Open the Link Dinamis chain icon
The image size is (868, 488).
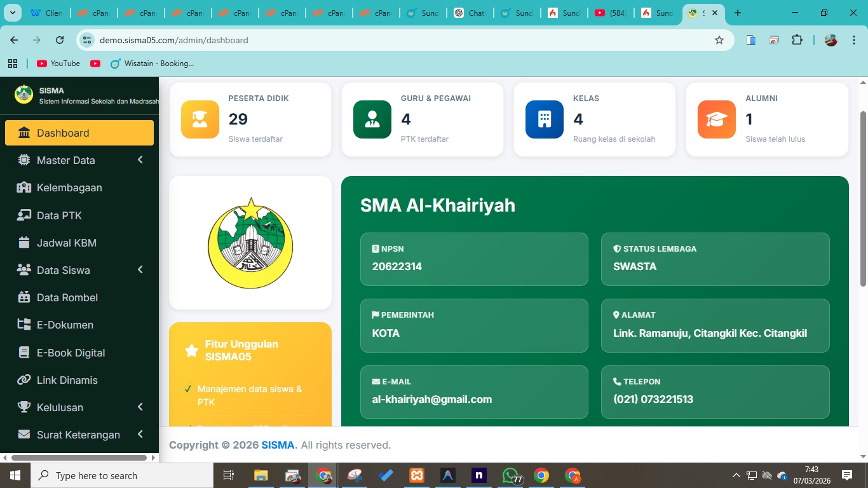pos(24,380)
